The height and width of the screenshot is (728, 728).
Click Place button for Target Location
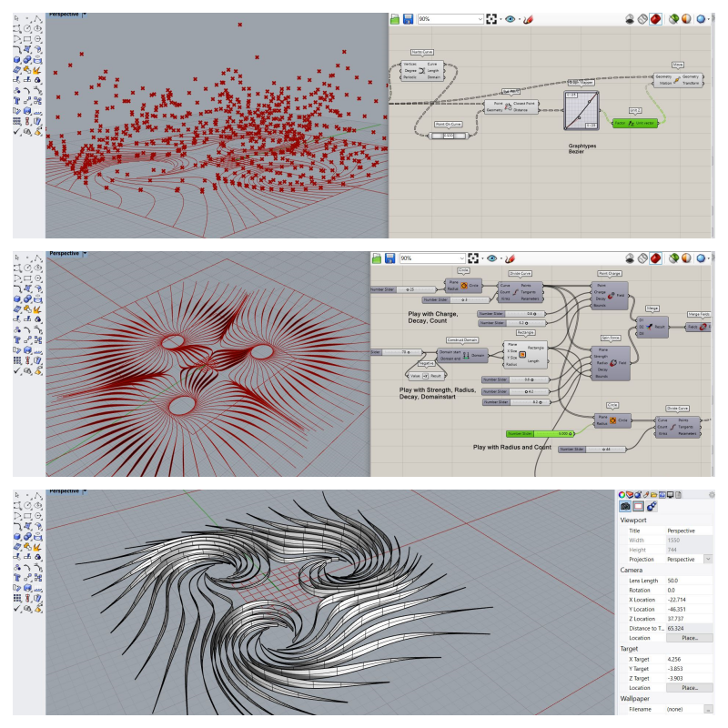(690, 688)
